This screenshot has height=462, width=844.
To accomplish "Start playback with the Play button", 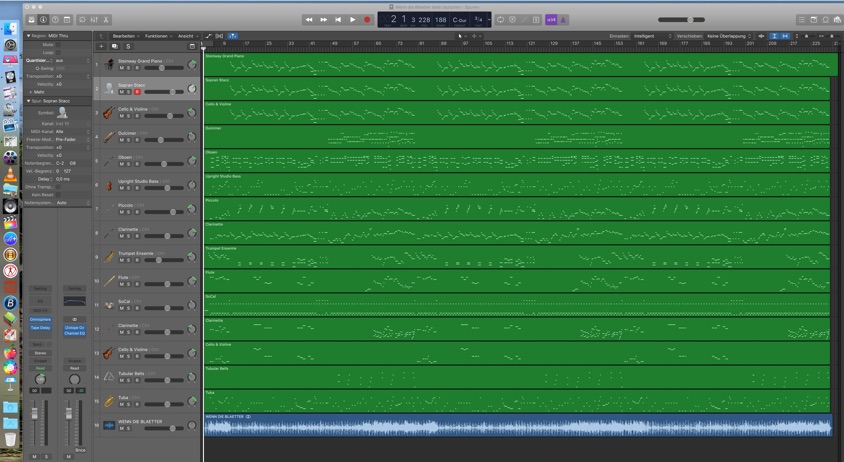I will (353, 19).
